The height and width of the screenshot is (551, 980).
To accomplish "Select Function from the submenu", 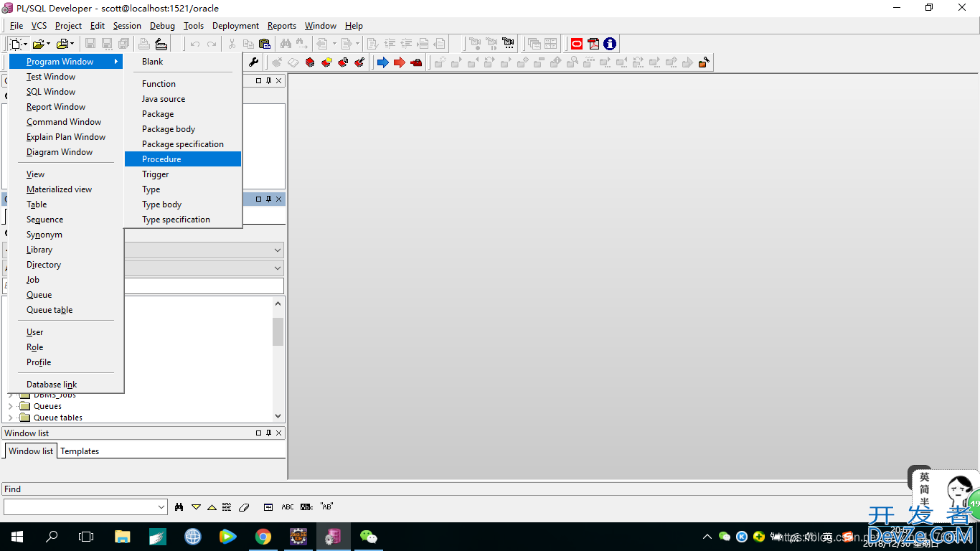I will [x=183, y=84].
